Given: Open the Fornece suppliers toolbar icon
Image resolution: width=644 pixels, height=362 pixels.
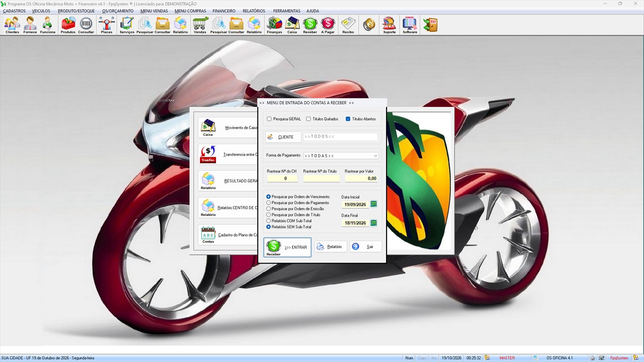Looking at the screenshot, I should 30,25.
